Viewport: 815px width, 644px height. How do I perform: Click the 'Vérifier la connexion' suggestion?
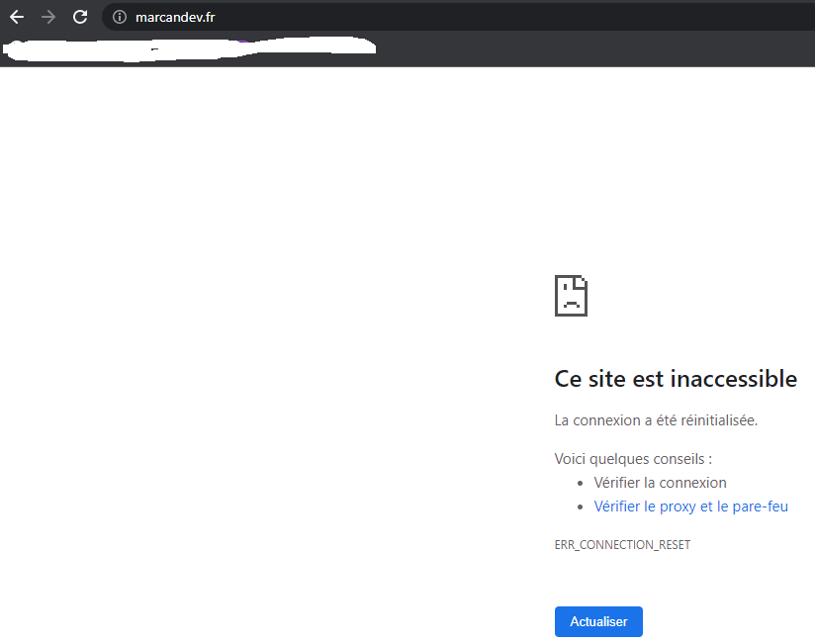coord(660,483)
